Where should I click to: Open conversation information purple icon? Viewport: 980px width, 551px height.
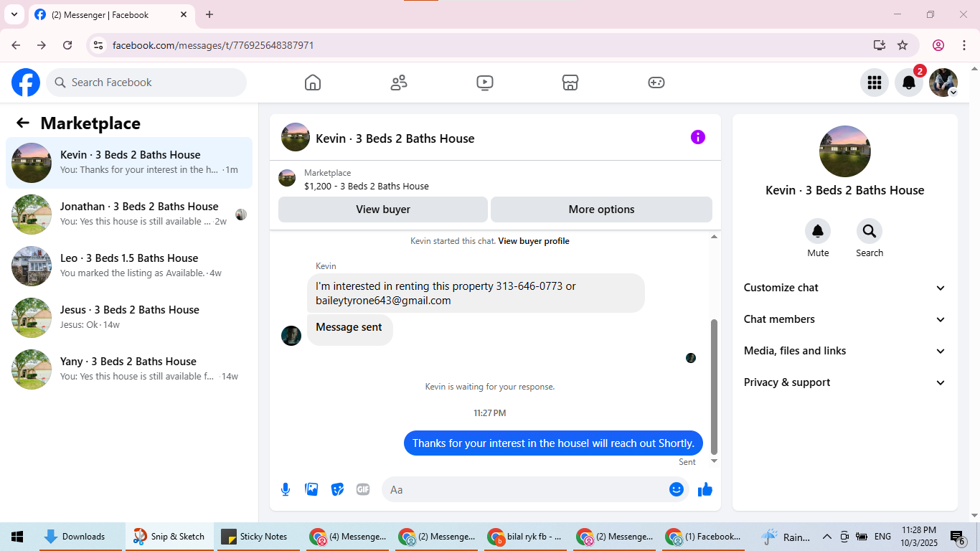[698, 137]
